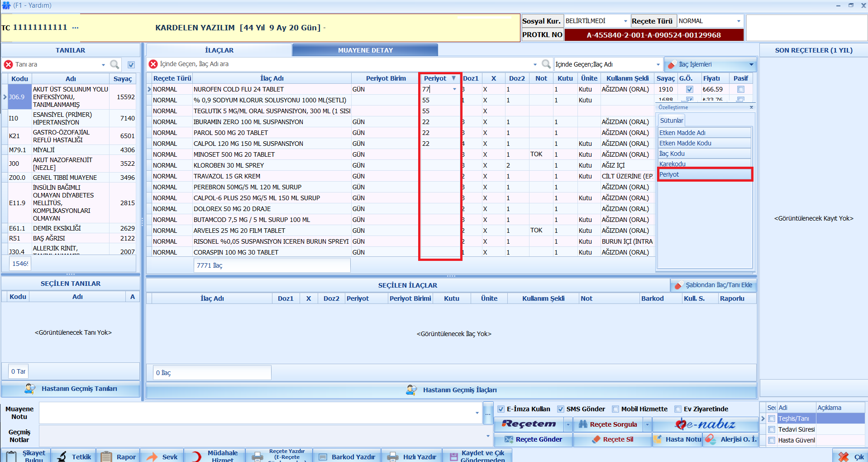Expand the Reçetem dropdown arrow
This screenshot has height=462, width=868.
coord(568,424)
